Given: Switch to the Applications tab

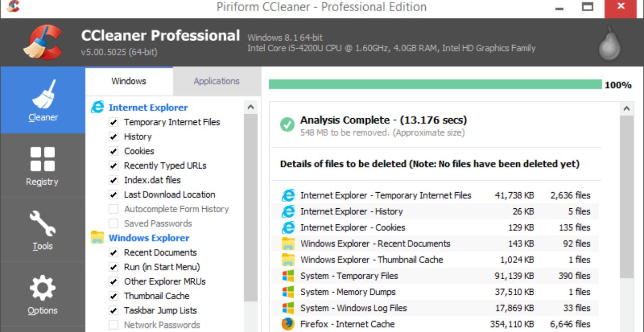Looking at the screenshot, I should point(216,81).
